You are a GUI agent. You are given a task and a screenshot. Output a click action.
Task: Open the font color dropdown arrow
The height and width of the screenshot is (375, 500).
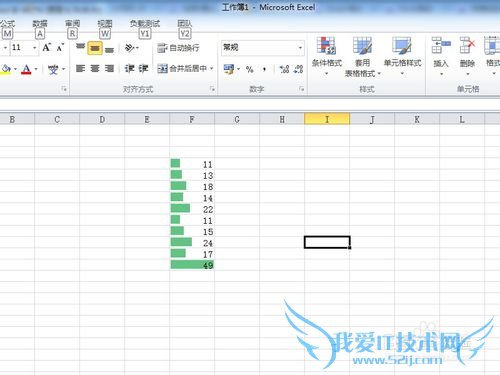pos(36,69)
